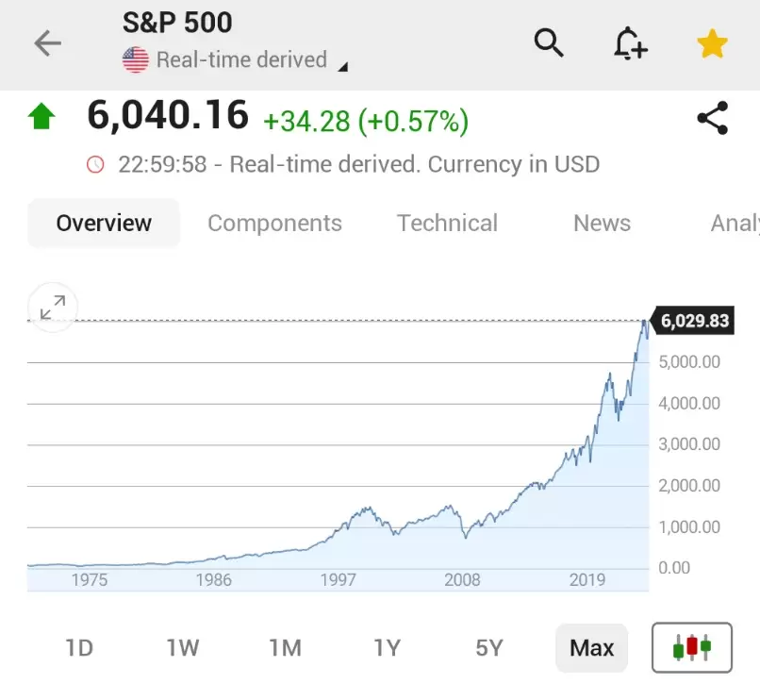This screenshot has height=700, width=760.
Task: Open the Real-time derived exchange dropdown
Action: (x=235, y=60)
